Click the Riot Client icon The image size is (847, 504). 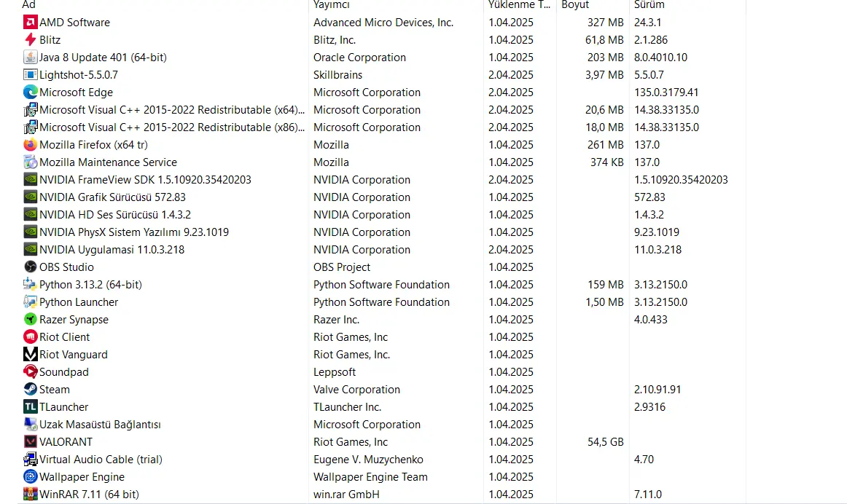pos(31,336)
